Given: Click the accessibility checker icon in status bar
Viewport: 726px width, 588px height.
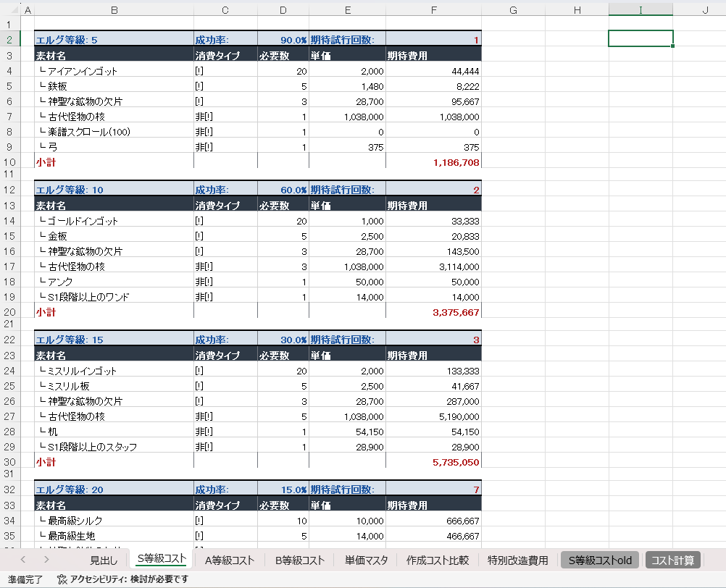Looking at the screenshot, I should tap(62, 579).
